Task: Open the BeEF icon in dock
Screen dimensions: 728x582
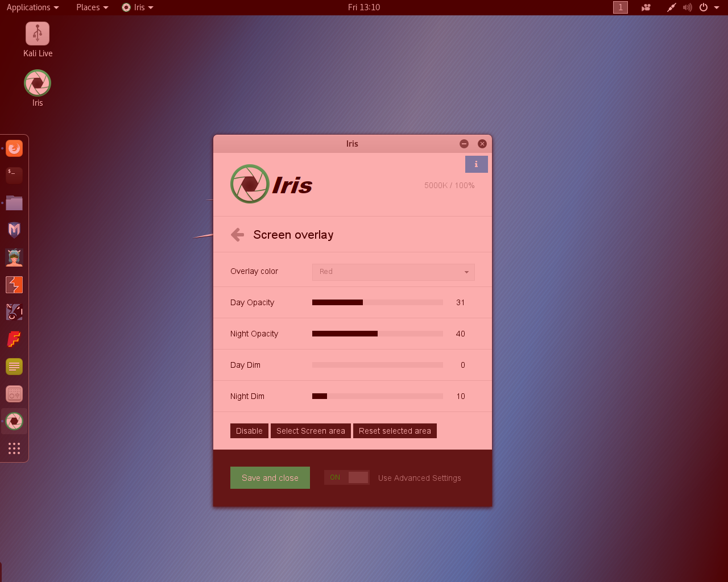Action: click(14, 312)
